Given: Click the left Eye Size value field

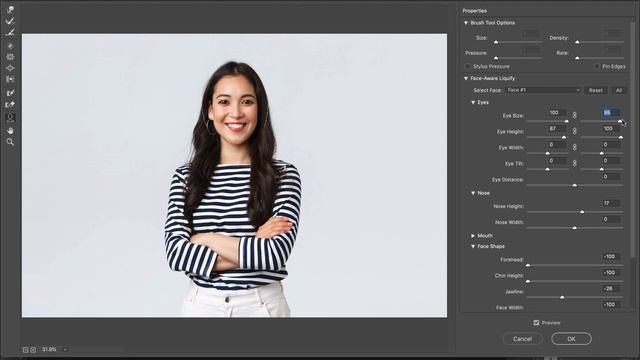Looking at the screenshot, I should [557, 113].
